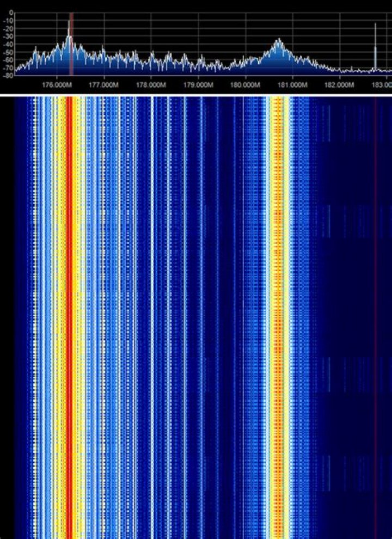Click the orange-yellow waterfall band near 180.7 MHz
The height and width of the screenshot is (539, 392).
(279, 316)
